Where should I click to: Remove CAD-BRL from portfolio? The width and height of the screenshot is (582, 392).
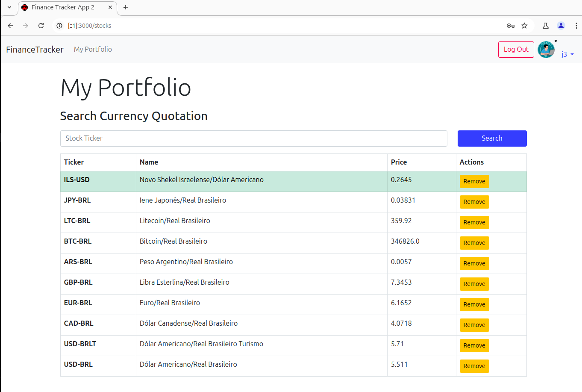474,325
